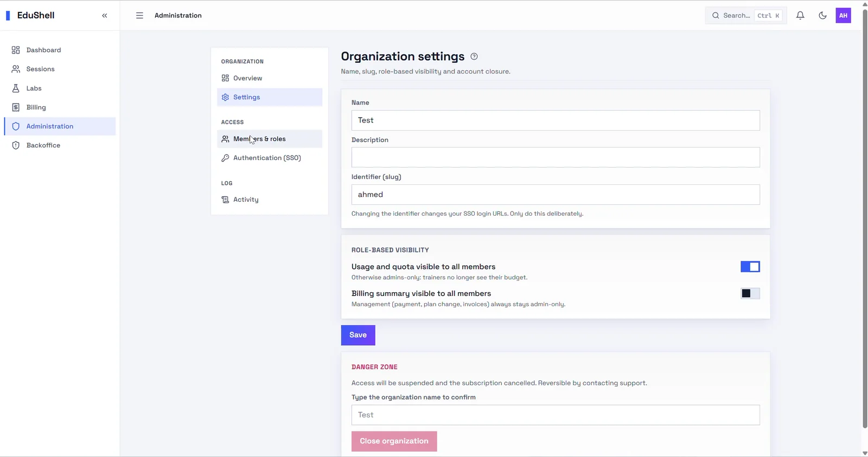868x457 pixels.
Task: Enable billing summary visibility toggle
Action: coord(750,293)
